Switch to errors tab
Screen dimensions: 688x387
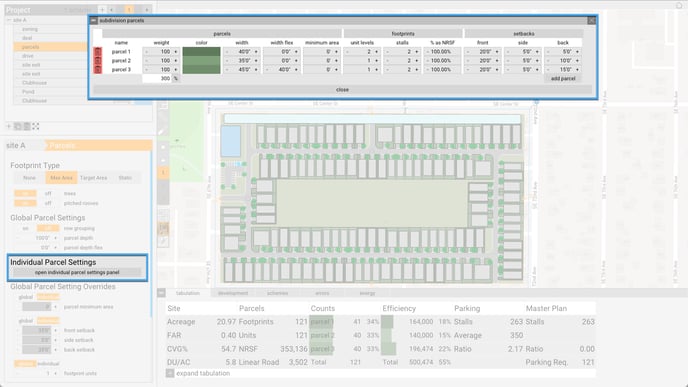(x=322, y=293)
